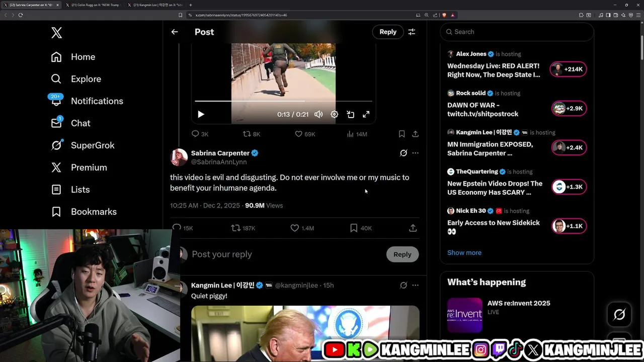Share the quoted video post

point(415,134)
